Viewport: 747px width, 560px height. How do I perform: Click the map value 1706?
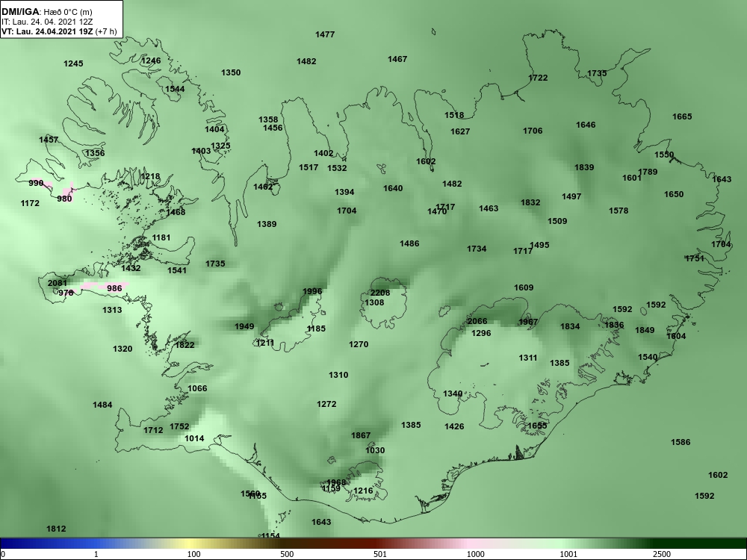click(x=533, y=131)
